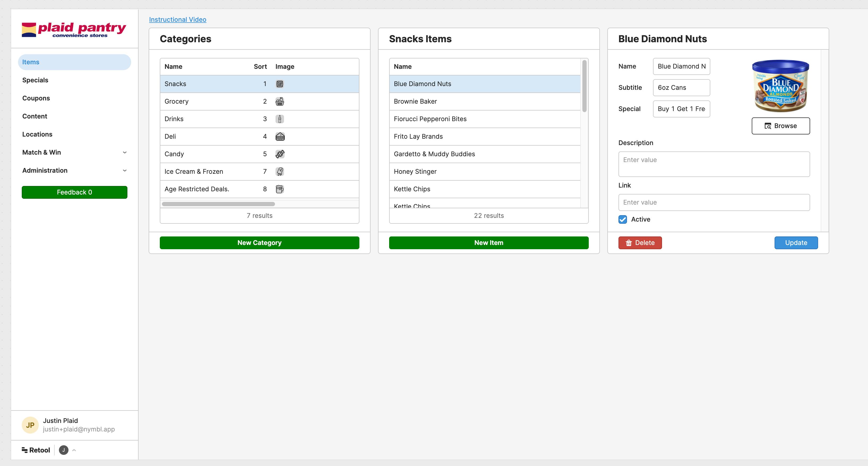Click the Drinks bottle icon
The width and height of the screenshot is (868, 466).
click(280, 119)
